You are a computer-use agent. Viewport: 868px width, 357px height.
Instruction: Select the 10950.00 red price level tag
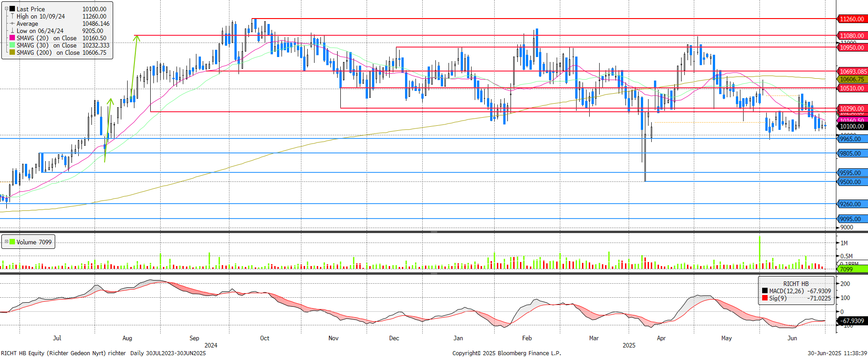tap(853, 48)
